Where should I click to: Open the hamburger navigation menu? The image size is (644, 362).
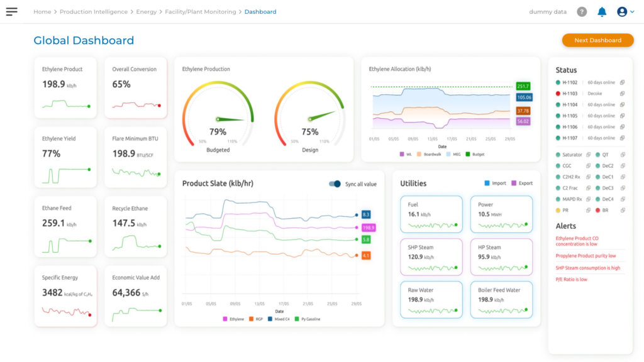(x=11, y=11)
